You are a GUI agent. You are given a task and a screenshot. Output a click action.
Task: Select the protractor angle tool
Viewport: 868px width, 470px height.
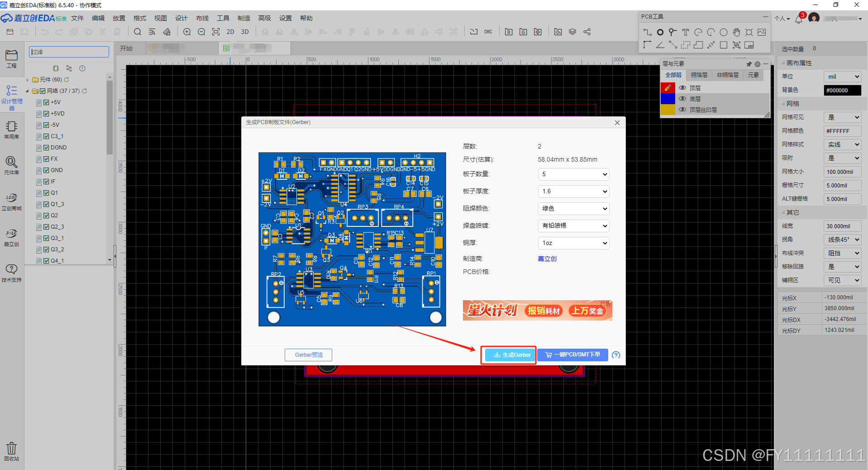coord(660,45)
